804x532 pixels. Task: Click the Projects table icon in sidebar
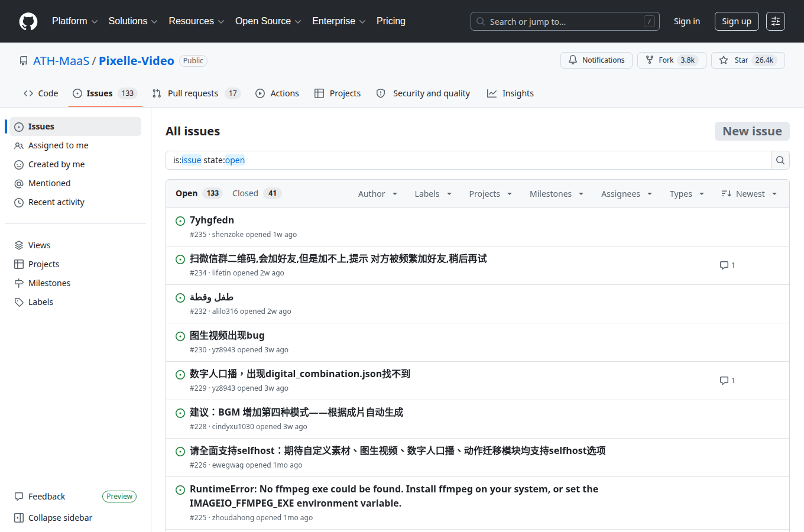click(x=19, y=264)
